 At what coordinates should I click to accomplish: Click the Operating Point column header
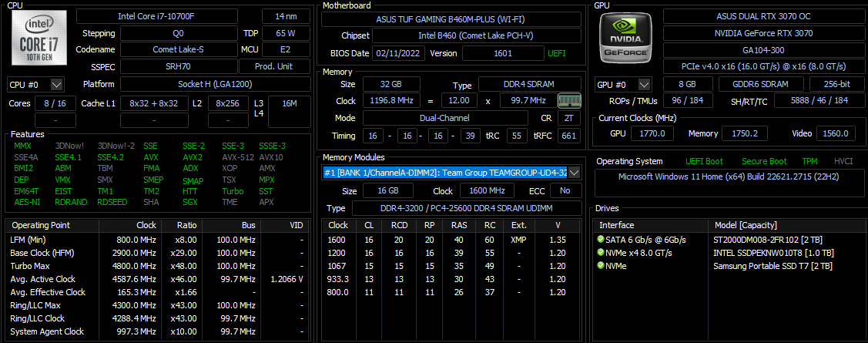click(x=40, y=225)
